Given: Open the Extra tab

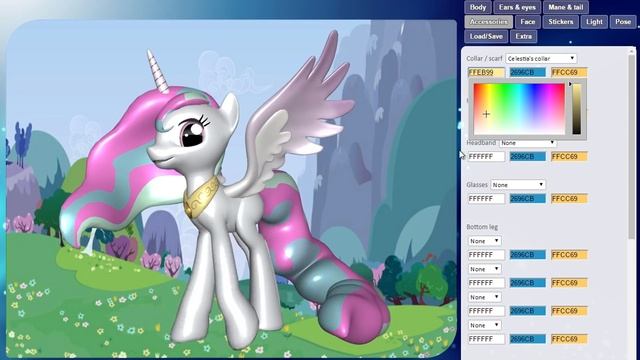Looking at the screenshot, I should pyautogui.click(x=524, y=36).
